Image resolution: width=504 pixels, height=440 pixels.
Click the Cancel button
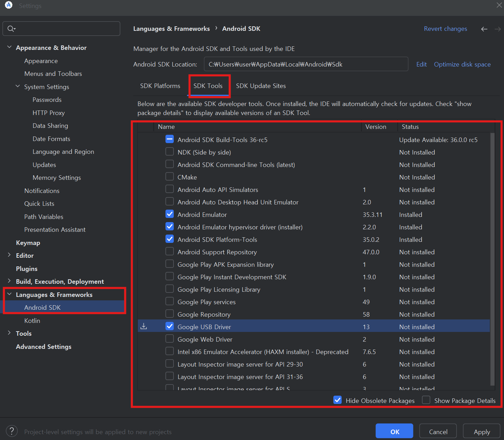tap(438, 432)
